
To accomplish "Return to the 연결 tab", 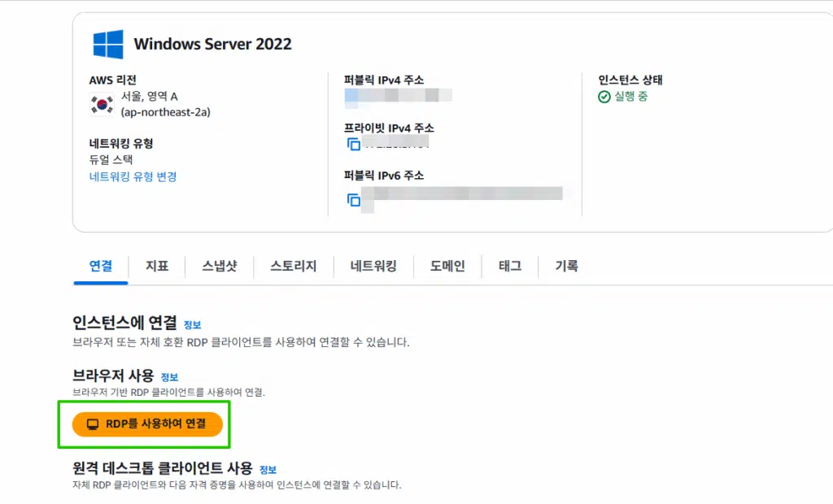I will [100, 266].
